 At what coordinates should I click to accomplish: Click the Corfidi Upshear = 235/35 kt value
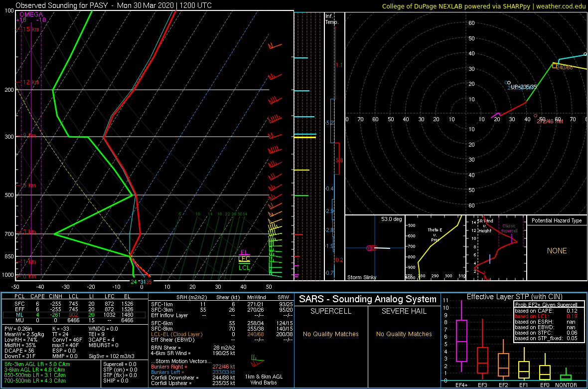coord(193,383)
